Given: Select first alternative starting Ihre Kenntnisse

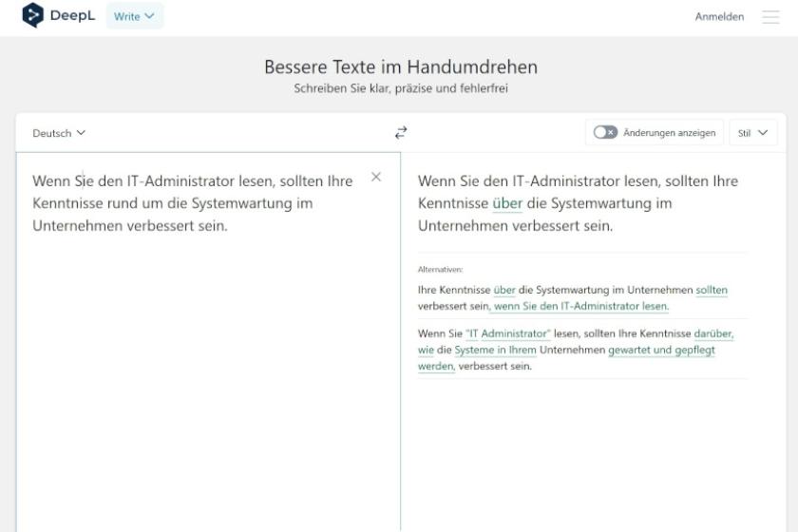Looking at the screenshot, I should [582, 297].
